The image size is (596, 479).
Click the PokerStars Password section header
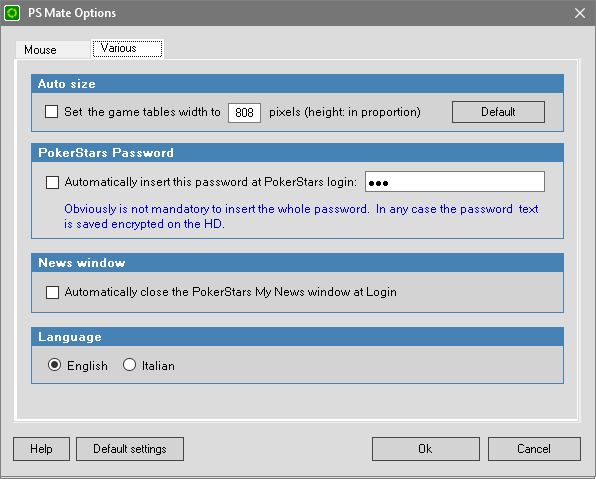(x=297, y=153)
